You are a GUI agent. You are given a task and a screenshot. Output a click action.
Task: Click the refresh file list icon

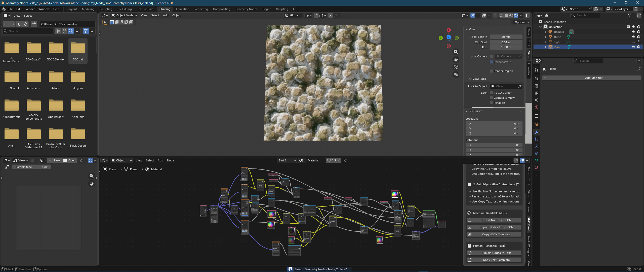pos(25,24)
